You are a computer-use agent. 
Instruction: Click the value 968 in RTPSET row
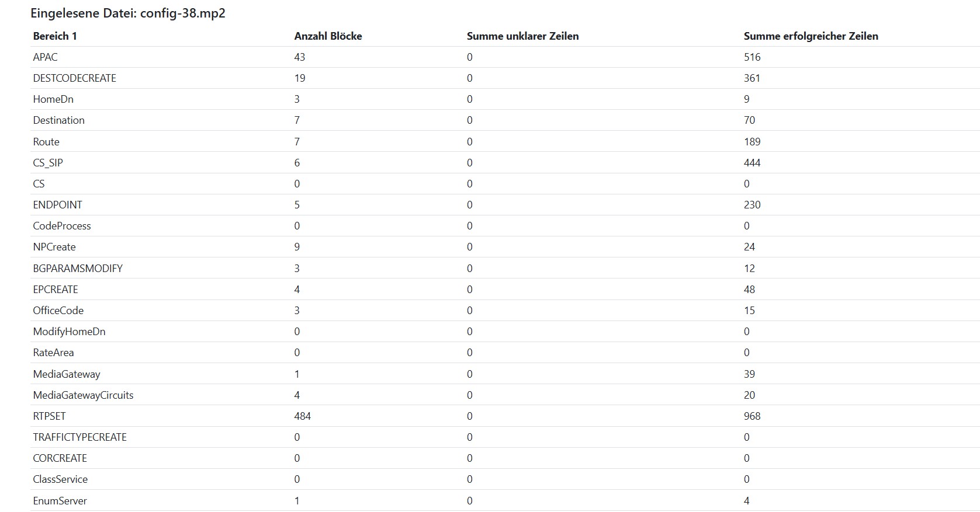[752, 416]
